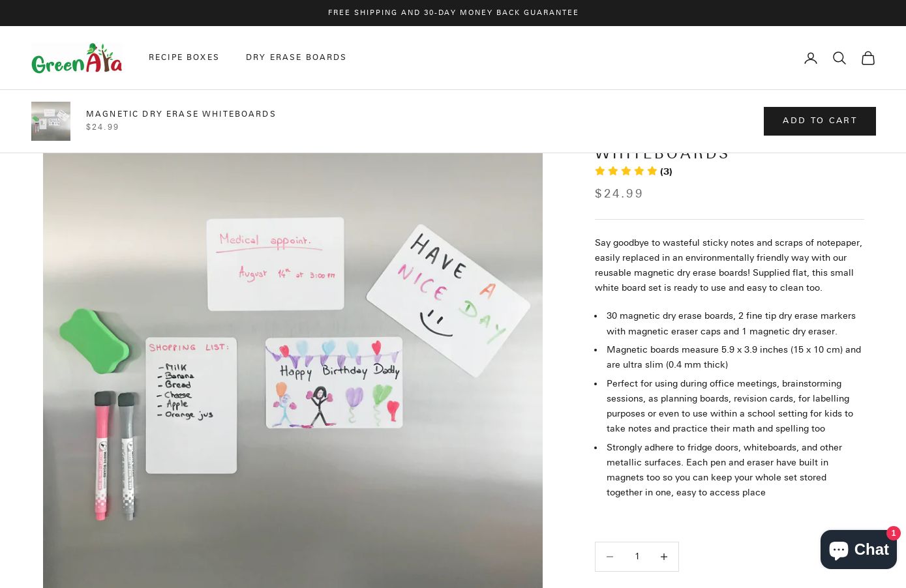Viewport: 906px width, 588px height.
Task: Click the Add to Cart button
Action: click(x=820, y=121)
